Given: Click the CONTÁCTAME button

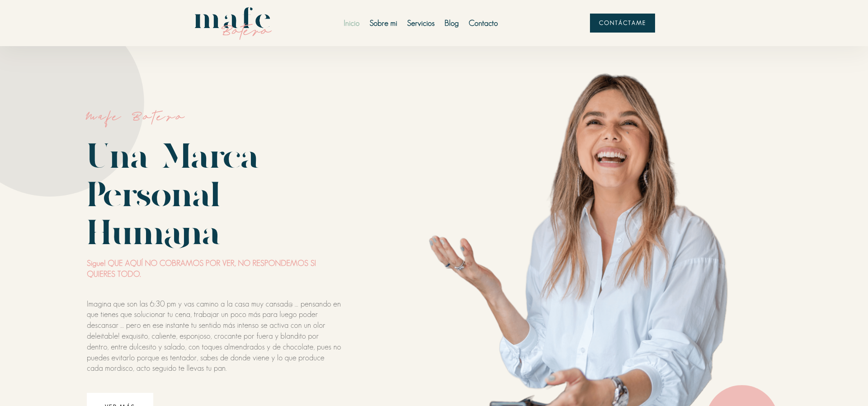Looking at the screenshot, I should coord(622,23).
